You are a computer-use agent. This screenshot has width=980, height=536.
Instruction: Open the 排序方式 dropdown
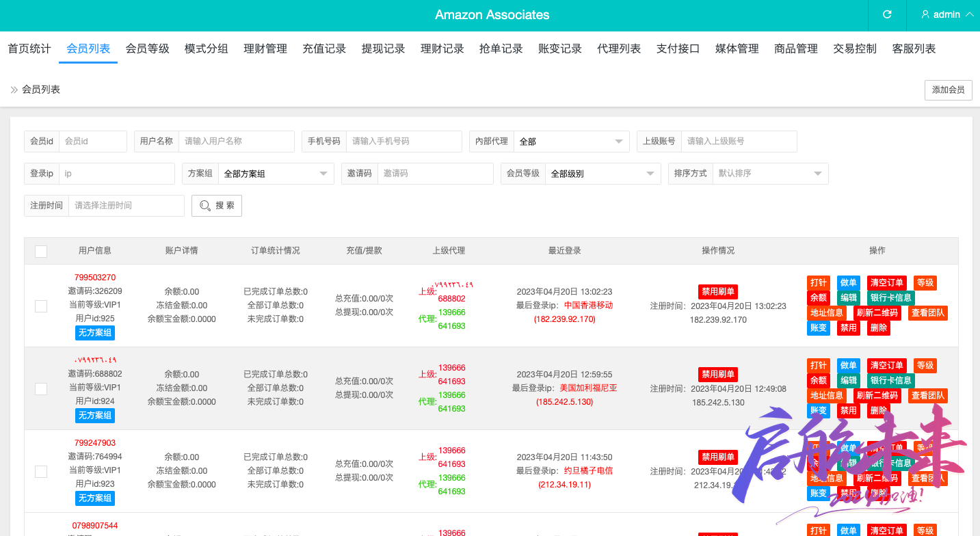coord(771,174)
